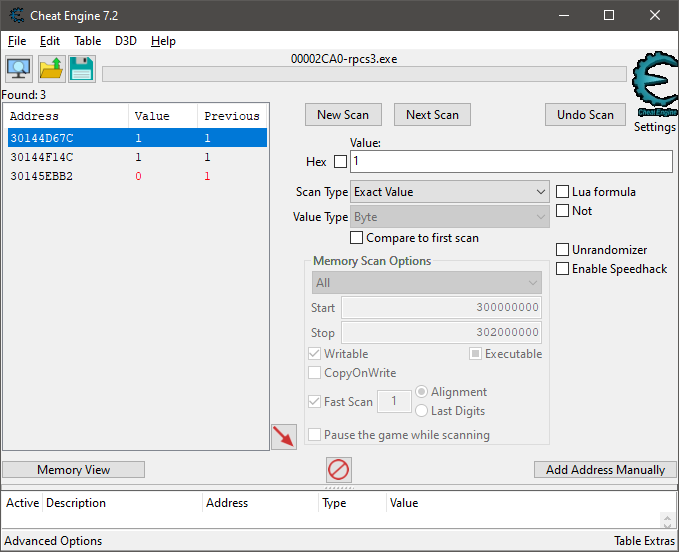Select the Last Digits radio button
Image resolution: width=679 pixels, height=552 pixels.
point(421,411)
